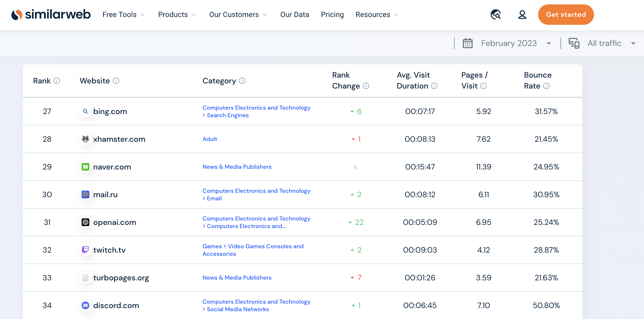Screen dimensions: 644x319
Task: Click the info icon next to Category
Action: 242,81
